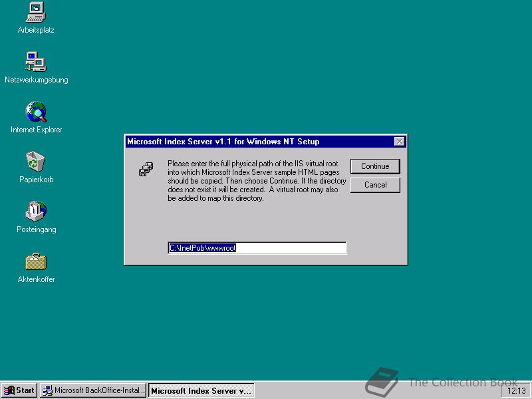Click the setup computers icon in the dialog
Viewport: 532px width, 399px height.
[x=146, y=169]
